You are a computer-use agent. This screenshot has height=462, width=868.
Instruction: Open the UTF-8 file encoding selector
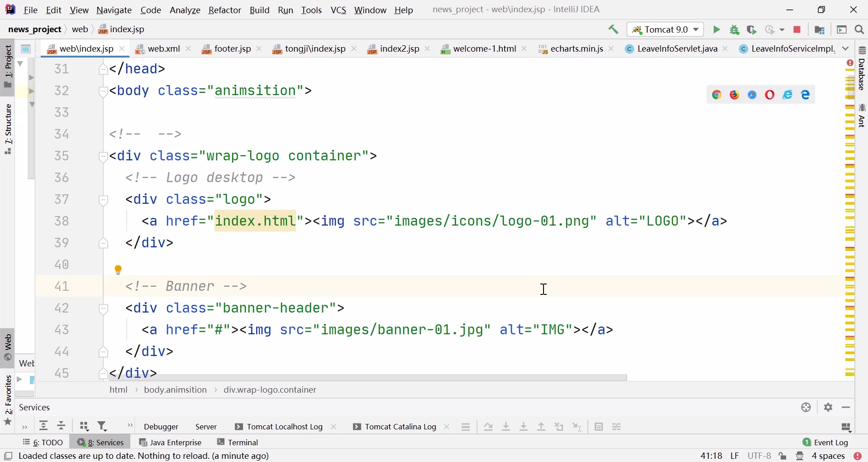[760, 456]
